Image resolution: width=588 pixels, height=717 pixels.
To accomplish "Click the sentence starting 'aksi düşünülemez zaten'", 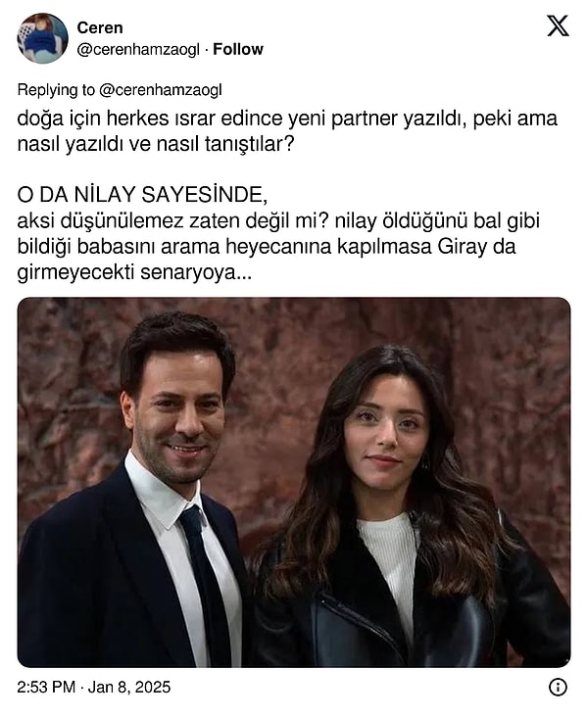I will coord(278,247).
